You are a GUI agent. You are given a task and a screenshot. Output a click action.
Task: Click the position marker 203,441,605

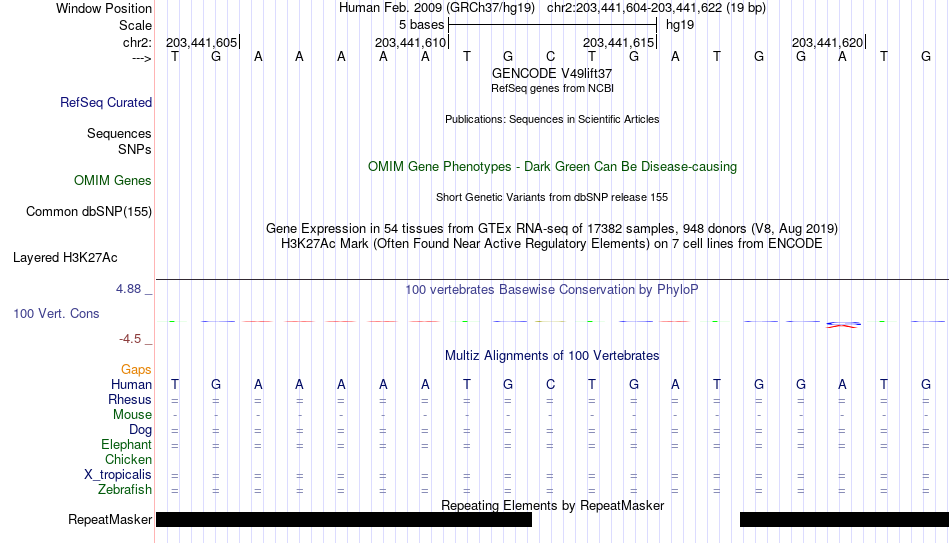202,42
